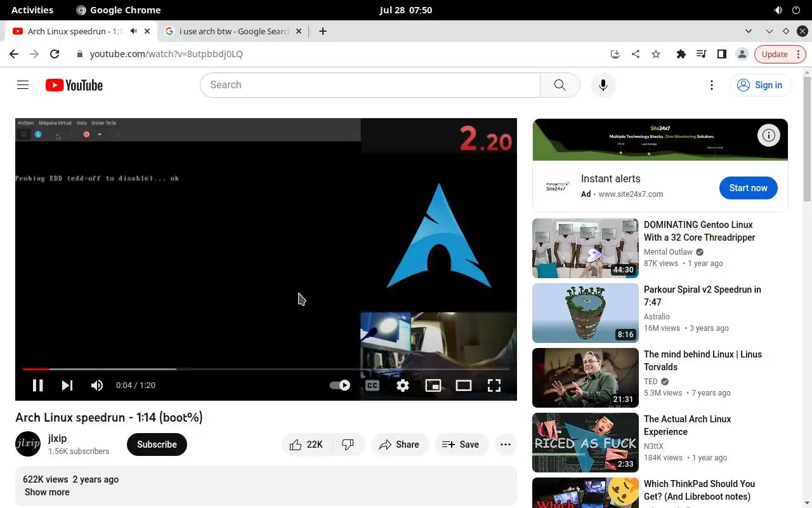Open DOMINATING Gentoo Linux video thumbnail
812x508 pixels.
586,248
